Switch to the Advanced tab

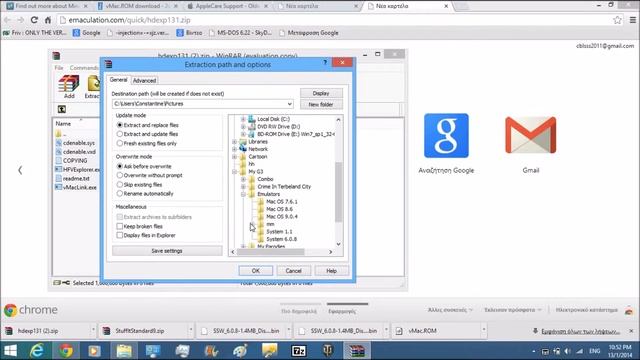point(144,80)
